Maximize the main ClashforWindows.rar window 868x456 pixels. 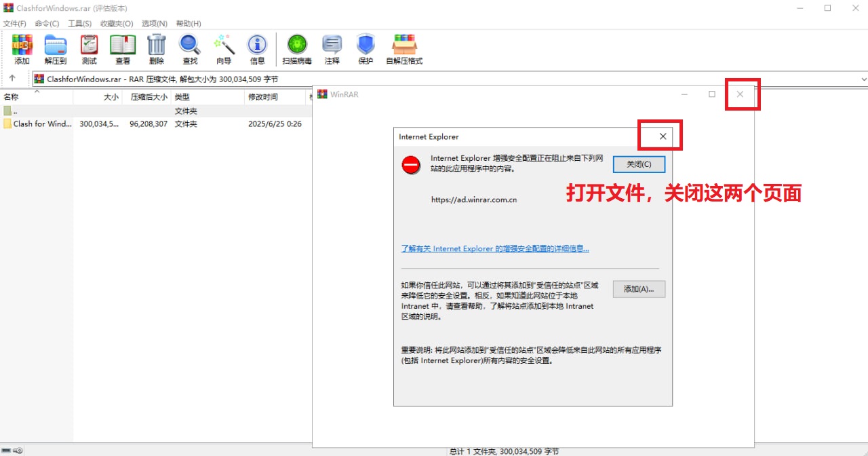tap(828, 8)
